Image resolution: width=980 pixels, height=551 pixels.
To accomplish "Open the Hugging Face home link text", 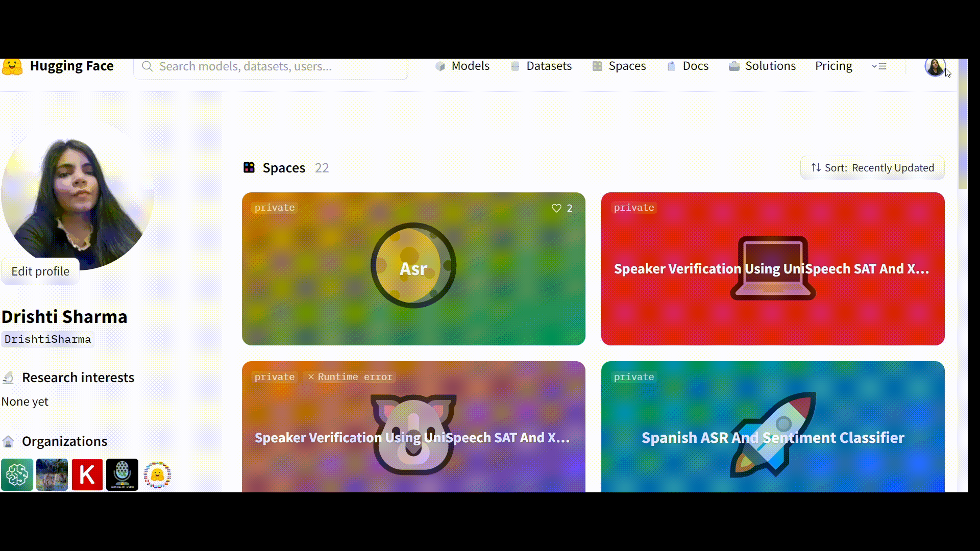I will [71, 66].
